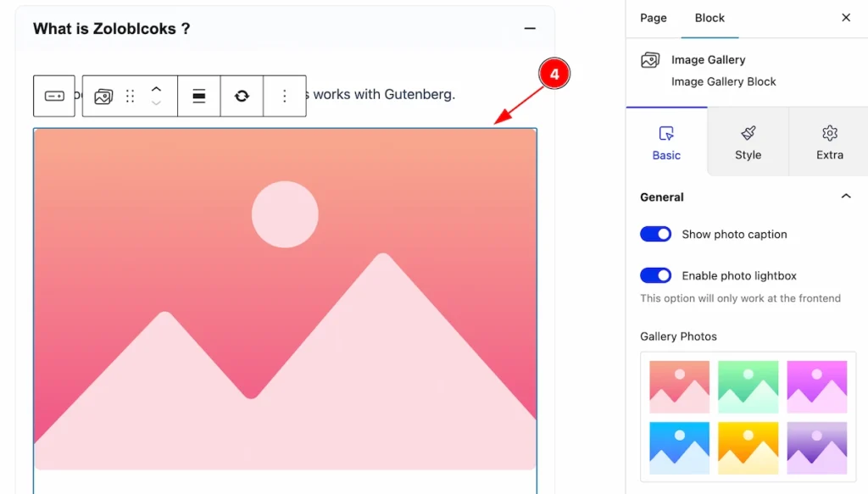This screenshot has height=494, width=868.
Task: Click the "works with Gutenberg." paragraph text
Action: click(384, 95)
